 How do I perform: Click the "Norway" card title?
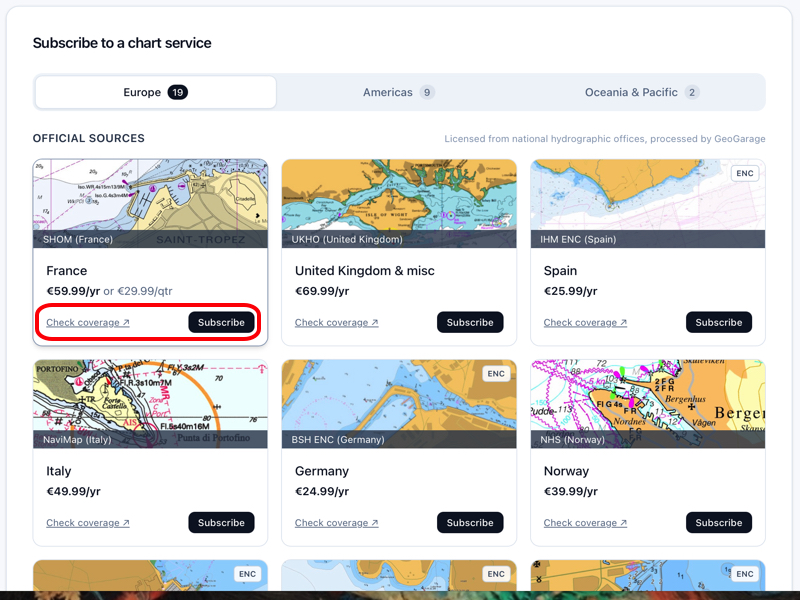tap(566, 471)
